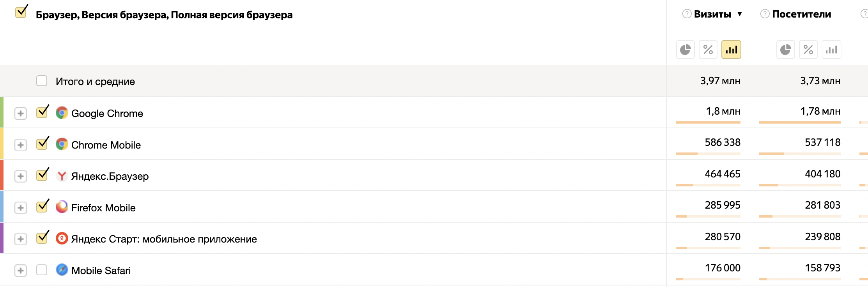
Task: Select bar chart view for Visitors column
Action: tap(831, 50)
